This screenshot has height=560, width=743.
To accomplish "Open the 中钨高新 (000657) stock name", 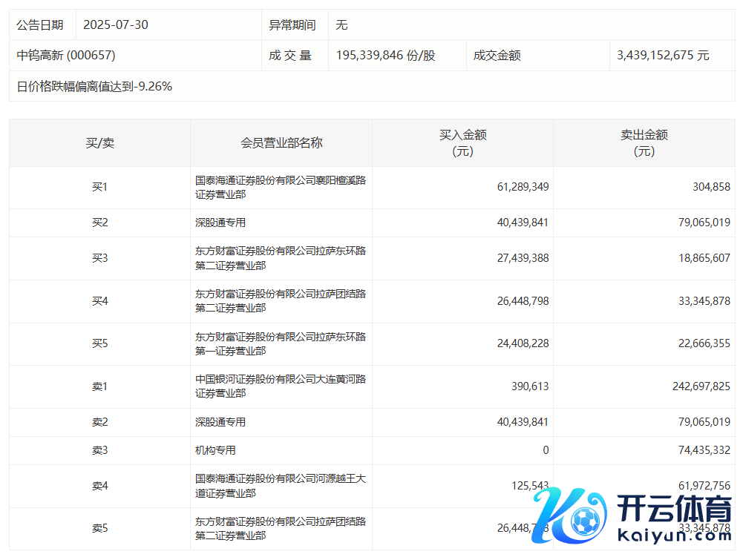I will pyautogui.click(x=66, y=56).
